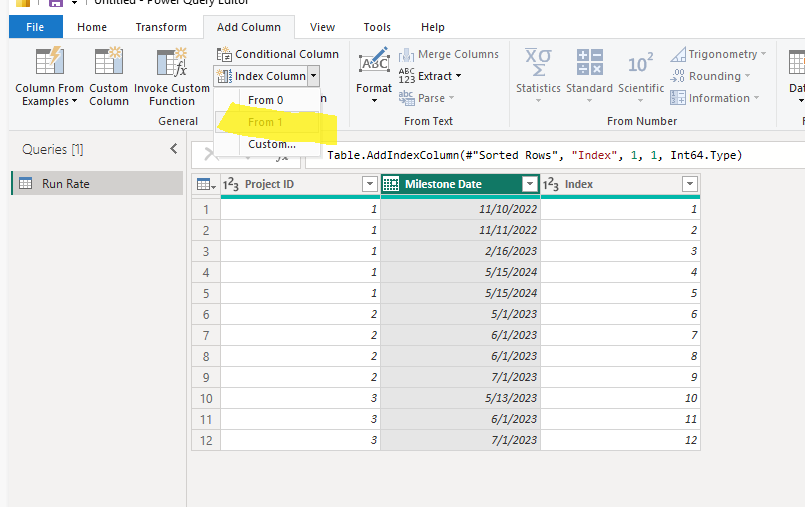The width and height of the screenshot is (805, 507).
Task: Click Milestone Date data type icon
Action: (391, 184)
